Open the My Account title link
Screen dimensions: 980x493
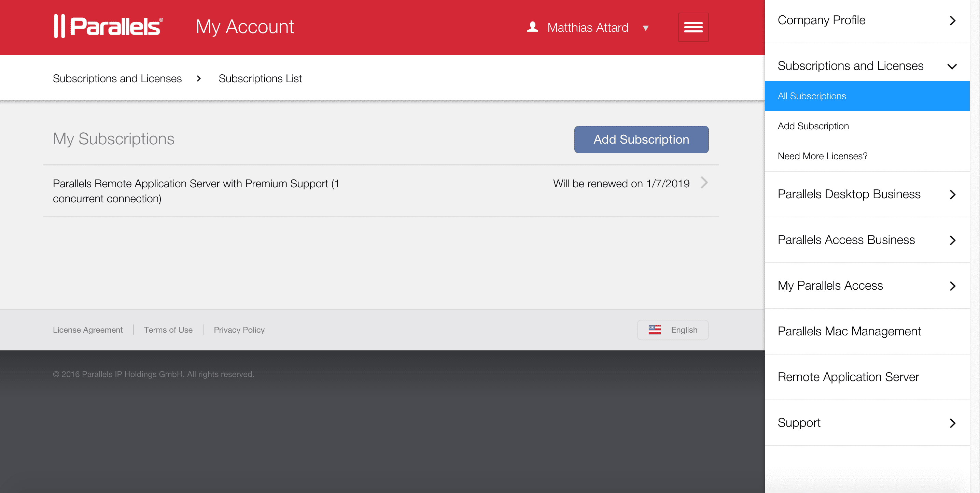point(244,27)
